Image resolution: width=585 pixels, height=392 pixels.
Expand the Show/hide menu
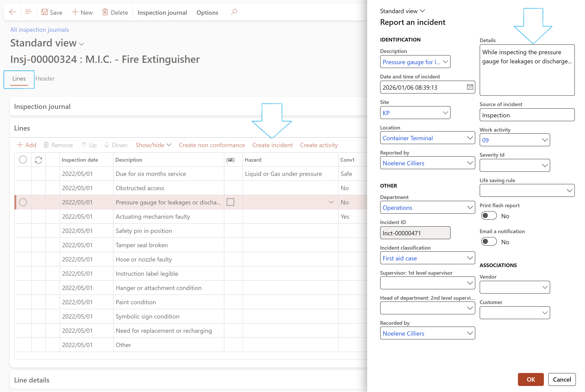[153, 145]
